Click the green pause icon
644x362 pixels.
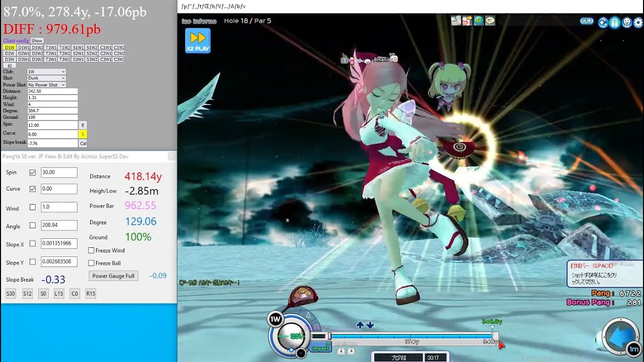[x=478, y=21]
